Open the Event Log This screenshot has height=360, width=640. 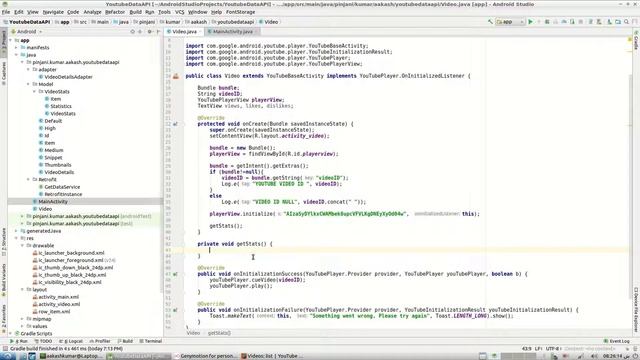tap(616, 341)
